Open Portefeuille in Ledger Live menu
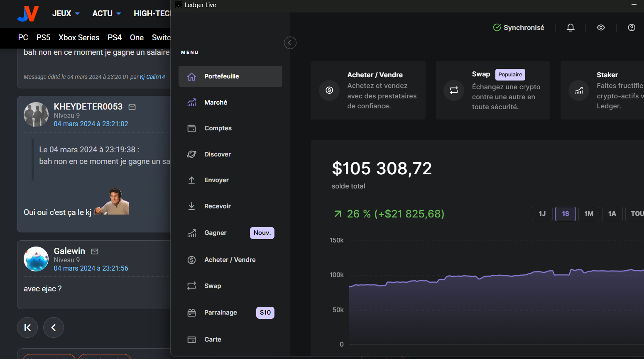Viewport: 644px width, 359px height. click(230, 76)
